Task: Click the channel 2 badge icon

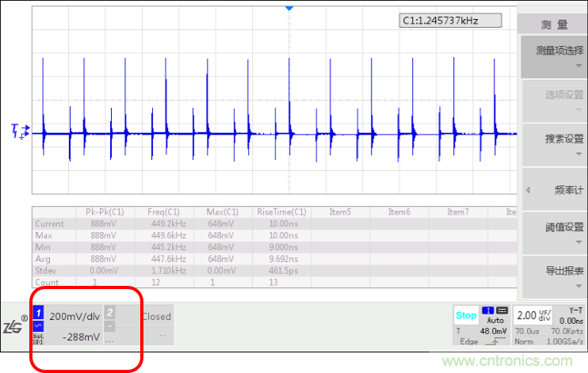Action: click(x=110, y=314)
